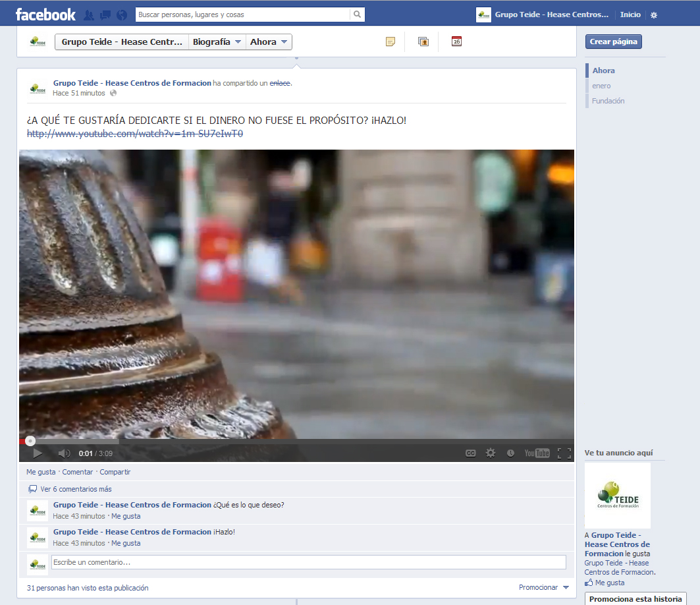Click the search magnifier button
This screenshot has width=700, height=605.
coord(357,14)
